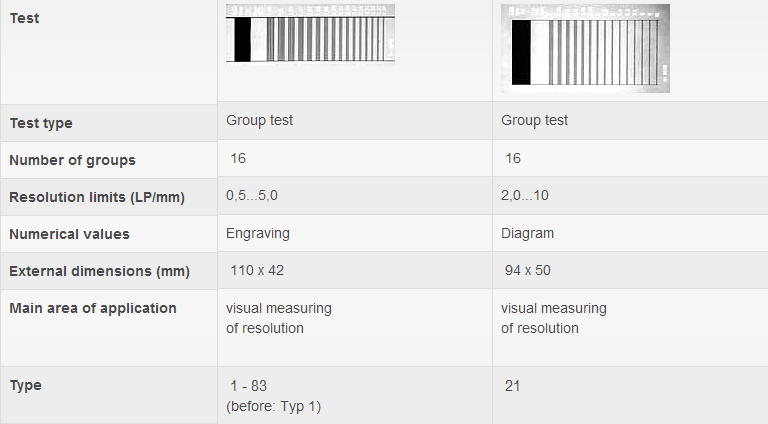
Task: Select the "Test" row header cell
Action: [x=25, y=18]
